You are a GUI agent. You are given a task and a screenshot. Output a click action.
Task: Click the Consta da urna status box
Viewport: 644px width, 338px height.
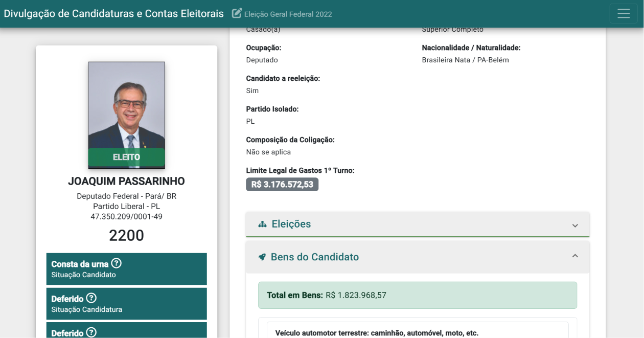tap(127, 269)
